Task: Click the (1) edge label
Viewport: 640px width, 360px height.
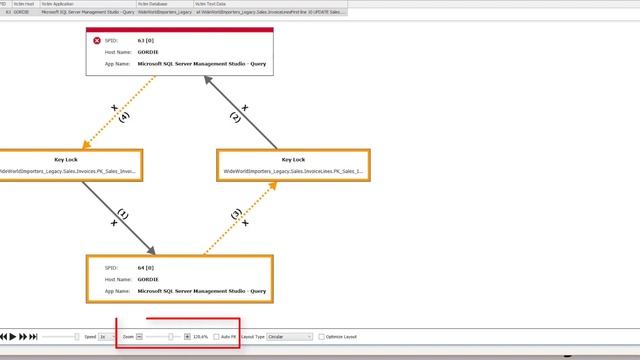Action: coord(123,213)
